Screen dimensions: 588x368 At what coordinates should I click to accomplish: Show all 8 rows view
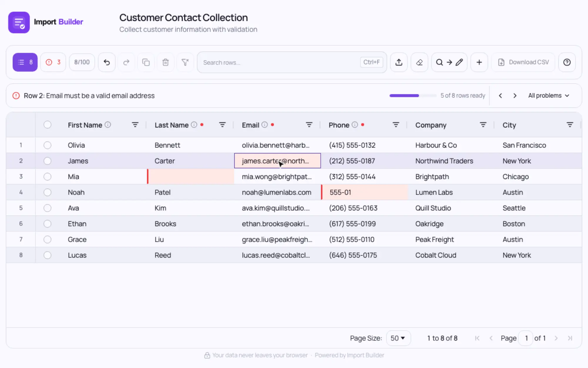(25, 62)
